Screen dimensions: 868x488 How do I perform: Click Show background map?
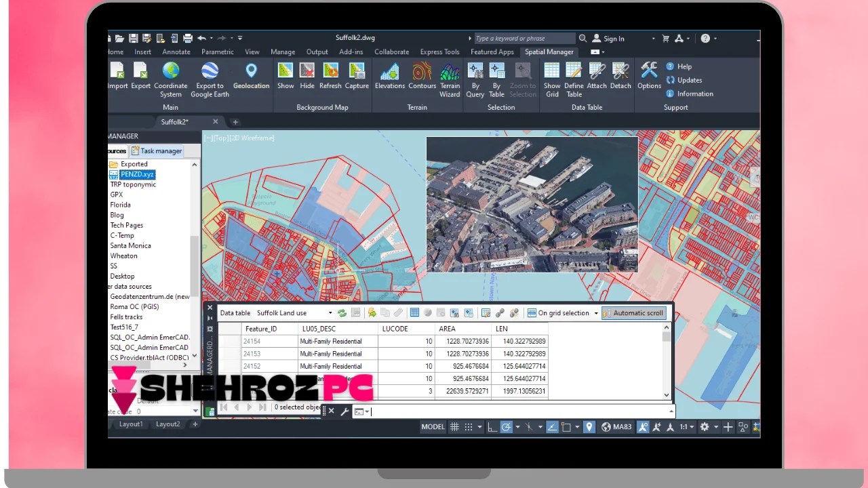pyautogui.click(x=285, y=75)
